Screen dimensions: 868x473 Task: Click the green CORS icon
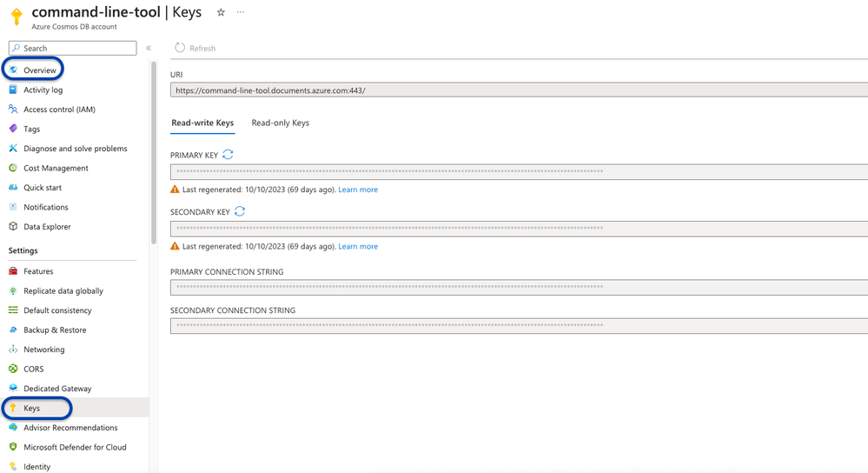[x=13, y=369]
